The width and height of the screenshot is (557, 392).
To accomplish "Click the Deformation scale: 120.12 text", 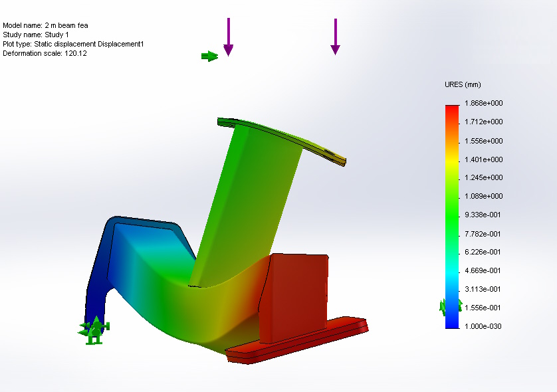I will pos(45,54).
